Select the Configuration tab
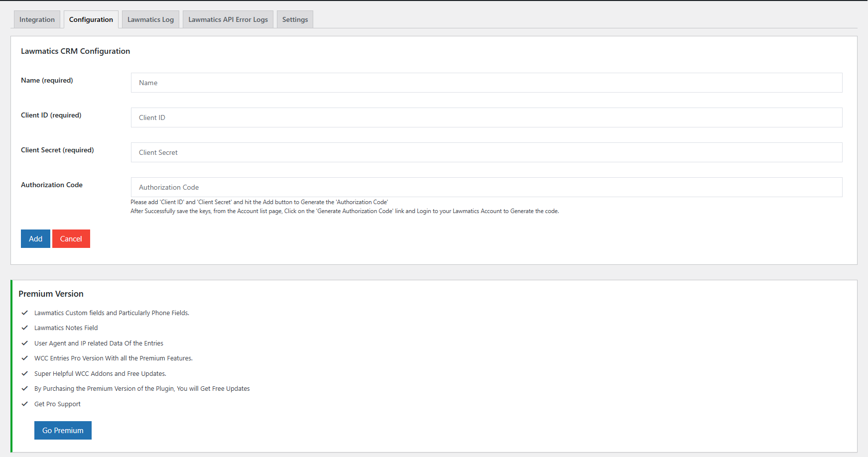This screenshot has height=457, width=868. pos(91,19)
